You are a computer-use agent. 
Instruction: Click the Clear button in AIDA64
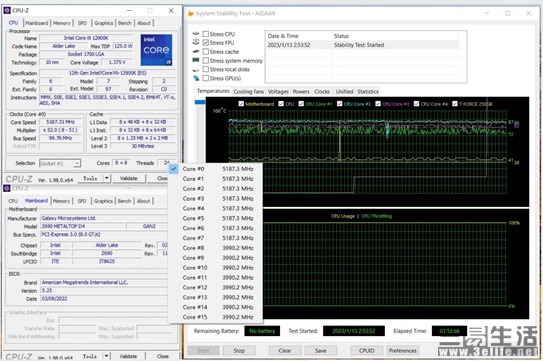tap(285, 351)
